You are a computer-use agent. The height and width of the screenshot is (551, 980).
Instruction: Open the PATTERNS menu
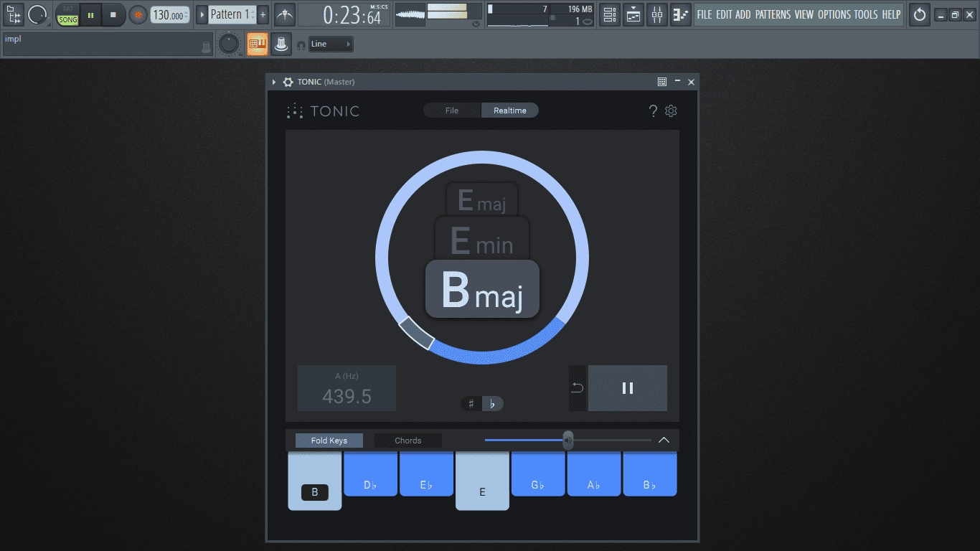[x=773, y=14]
